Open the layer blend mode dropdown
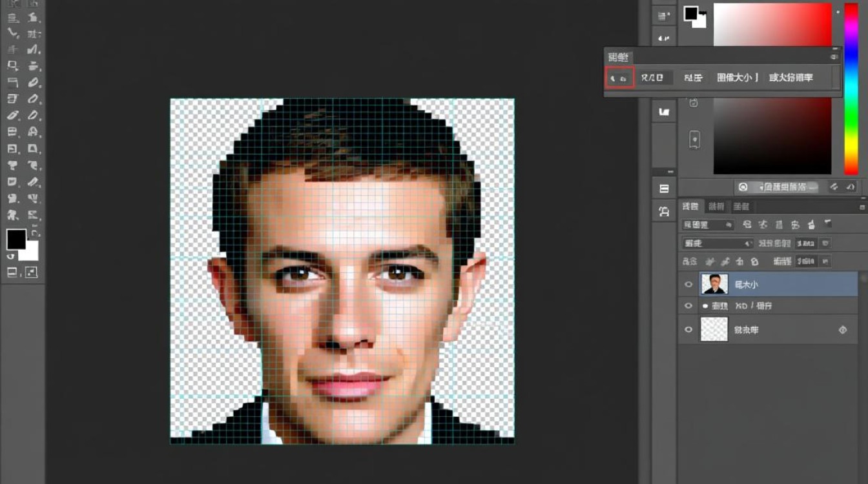 (718, 243)
